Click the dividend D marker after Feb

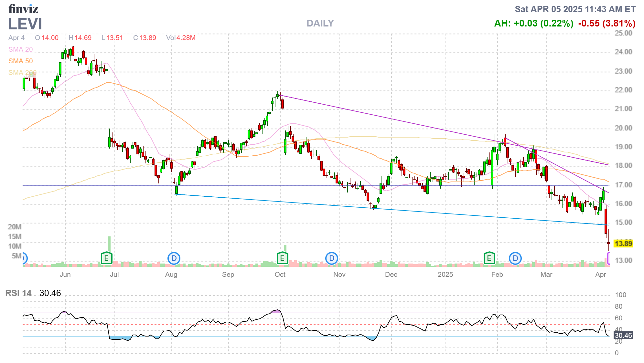(515, 258)
